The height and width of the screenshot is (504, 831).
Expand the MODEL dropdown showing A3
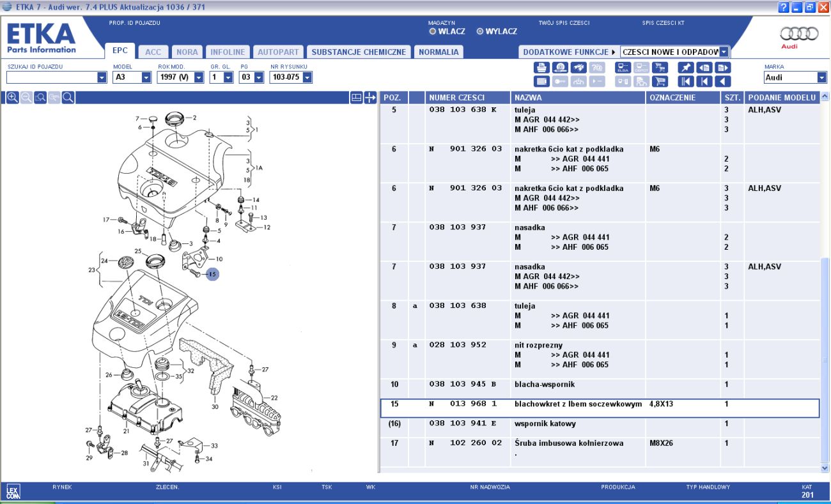(146, 77)
